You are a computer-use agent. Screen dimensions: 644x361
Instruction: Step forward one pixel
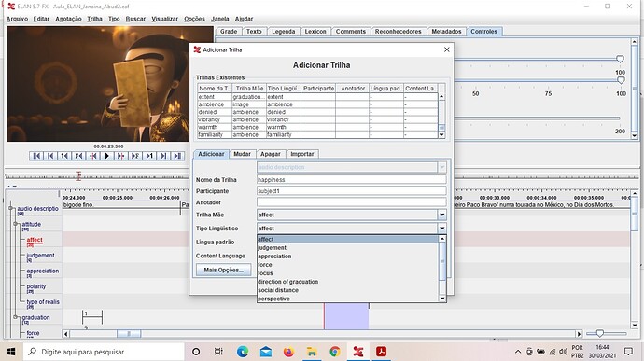(x=120, y=156)
